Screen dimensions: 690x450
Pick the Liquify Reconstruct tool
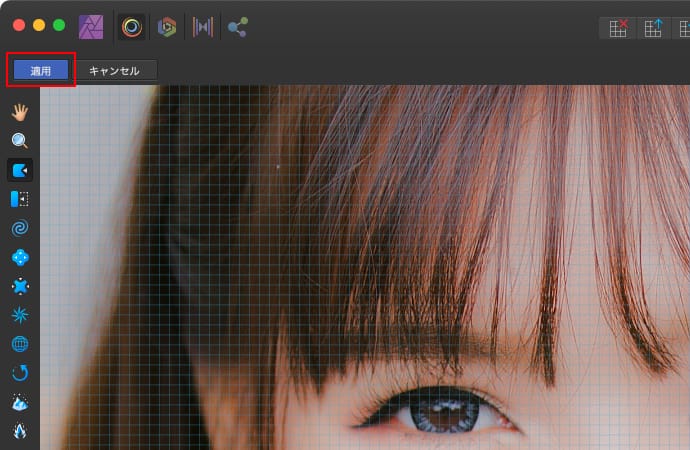pyautogui.click(x=20, y=374)
